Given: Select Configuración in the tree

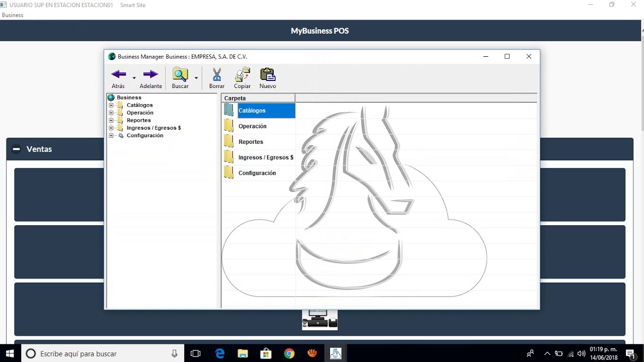Looking at the screenshot, I should (145, 135).
